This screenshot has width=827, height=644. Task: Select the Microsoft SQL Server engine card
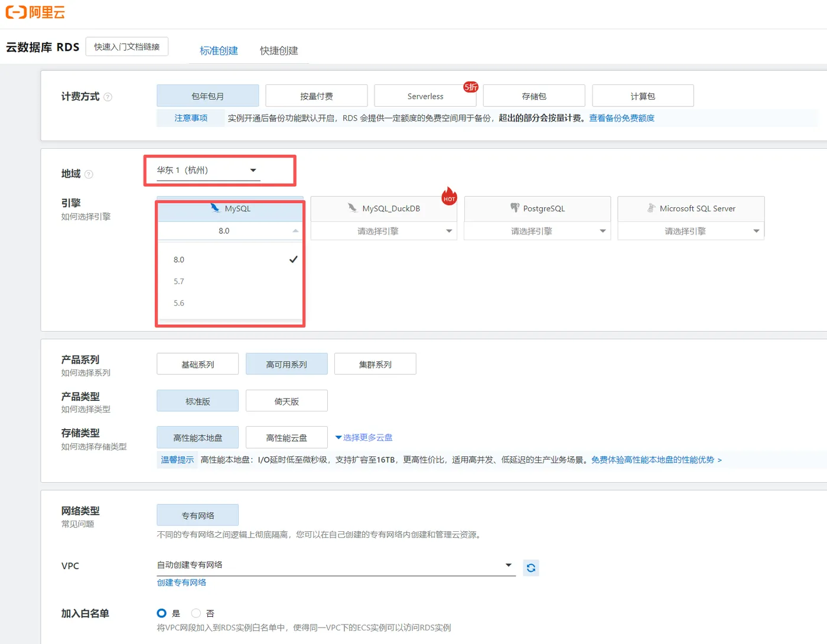click(x=691, y=208)
